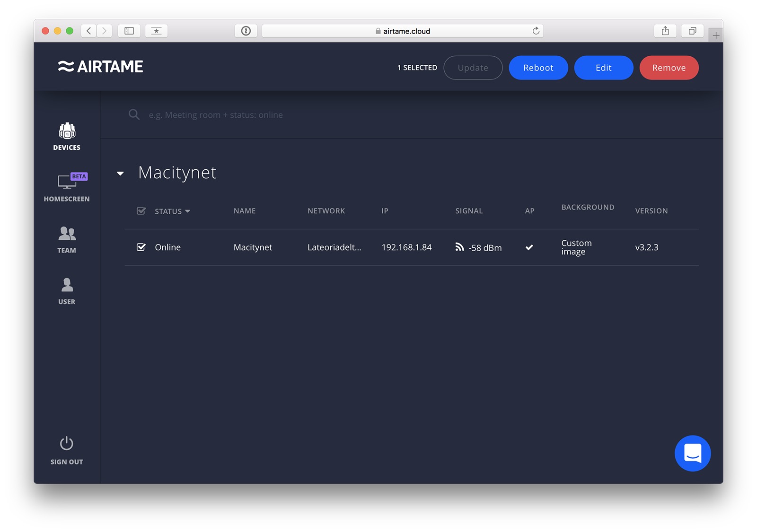
Task: Click the airtame.cloud address bar
Action: [403, 31]
